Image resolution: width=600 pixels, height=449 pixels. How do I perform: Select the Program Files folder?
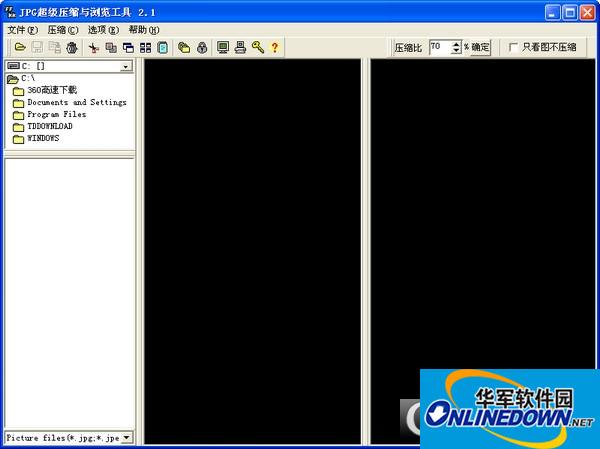[49, 114]
